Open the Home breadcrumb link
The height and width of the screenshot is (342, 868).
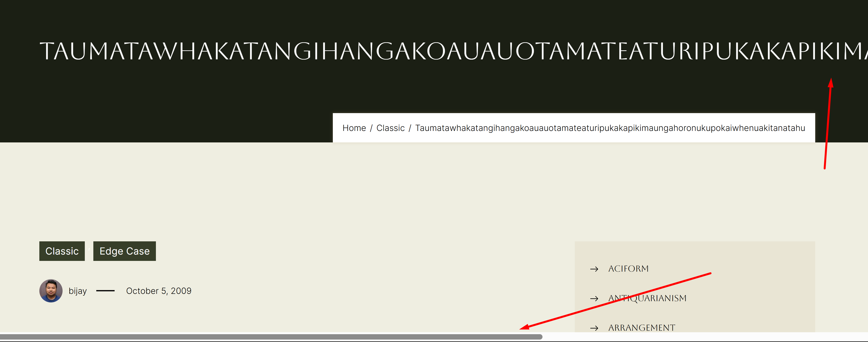click(354, 128)
